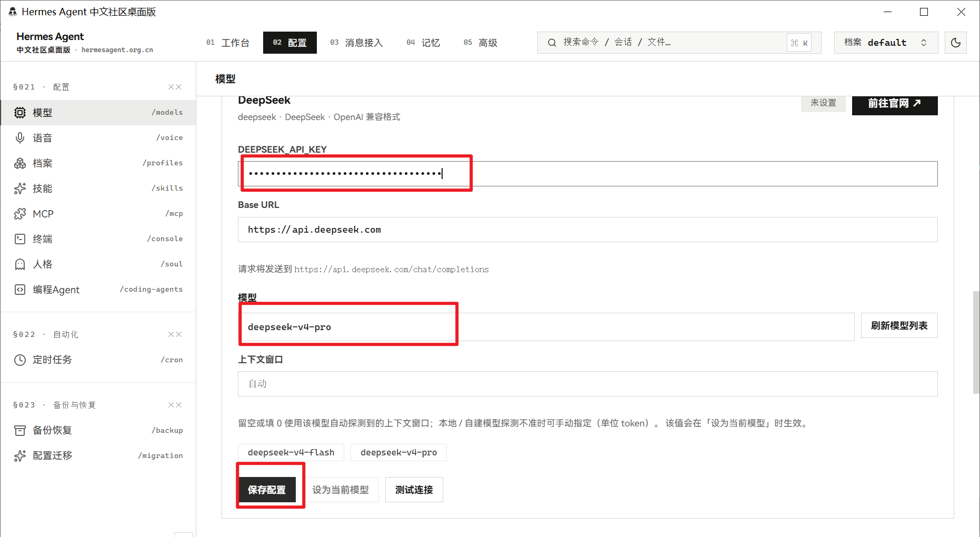This screenshot has height=537, width=980.
Task: Select the 02 配置 tab
Action: click(x=290, y=43)
